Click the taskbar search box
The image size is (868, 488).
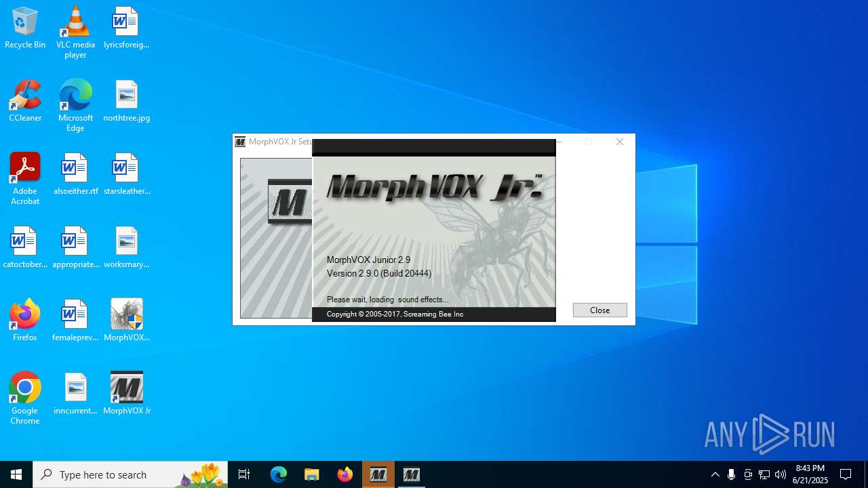130,474
